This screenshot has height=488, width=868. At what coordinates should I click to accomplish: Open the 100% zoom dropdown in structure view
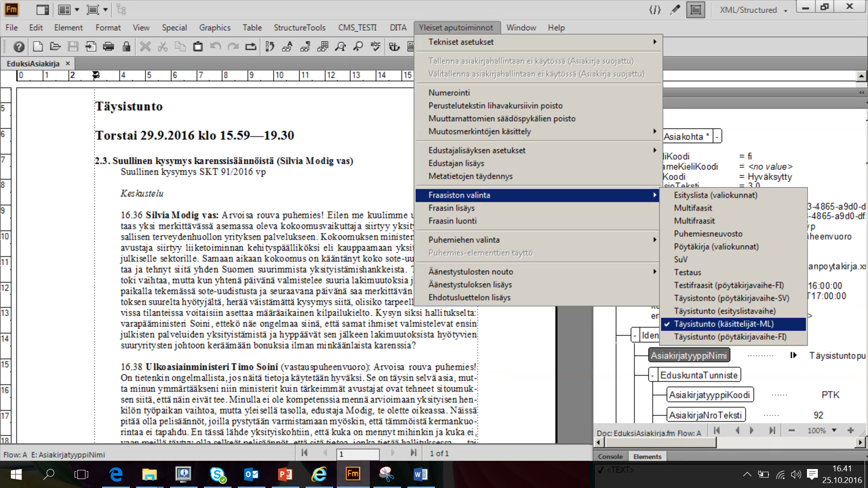pyautogui.click(x=835, y=431)
